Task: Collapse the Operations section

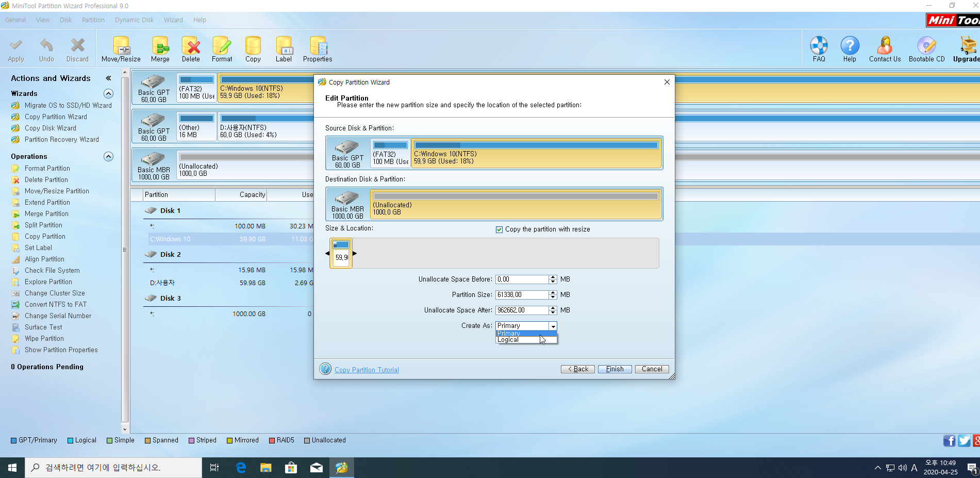Action: click(108, 156)
